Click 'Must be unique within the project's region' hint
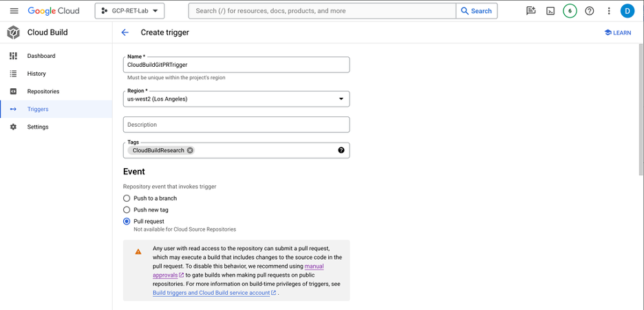This screenshot has height=310, width=644. tap(176, 77)
